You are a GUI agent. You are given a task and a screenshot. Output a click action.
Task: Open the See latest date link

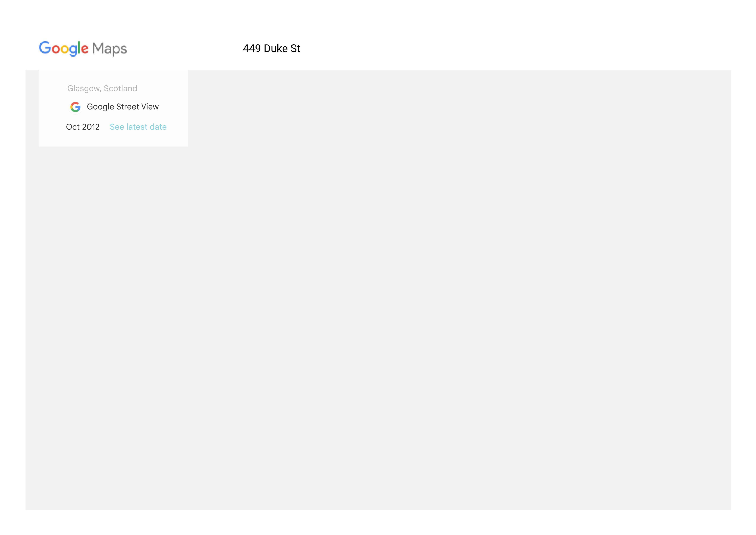138,127
